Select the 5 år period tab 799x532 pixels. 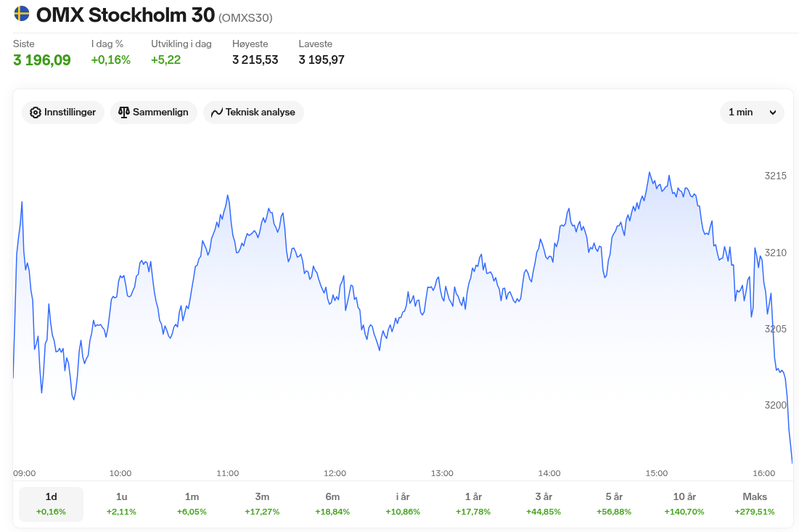614,504
